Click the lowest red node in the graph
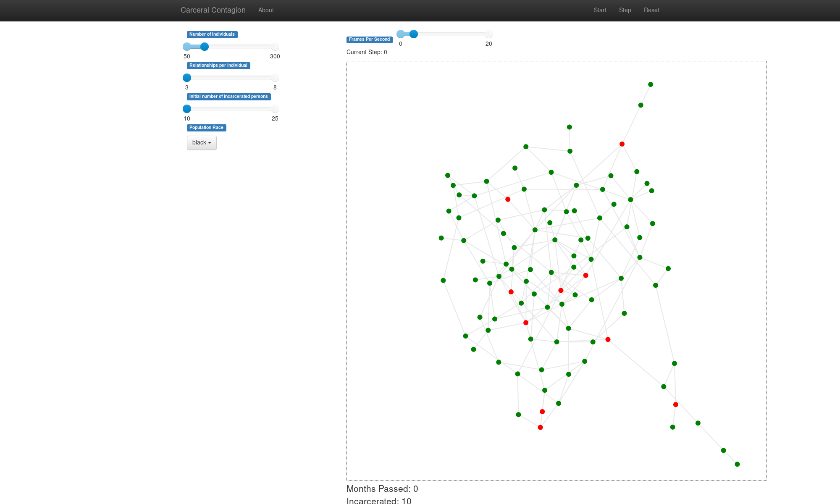The width and height of the screenshot is (840, 504). pyautogui.click(x=541, y=428)
